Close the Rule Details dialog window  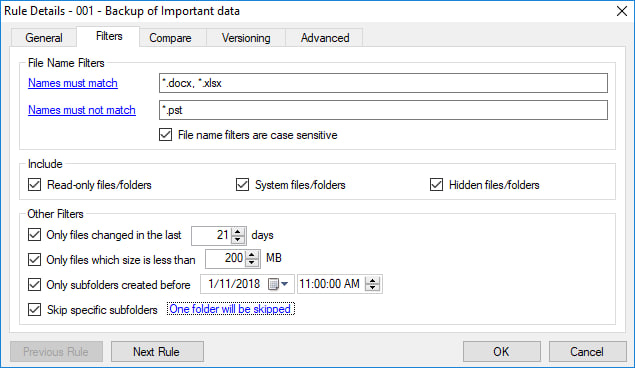click(622, 11)
